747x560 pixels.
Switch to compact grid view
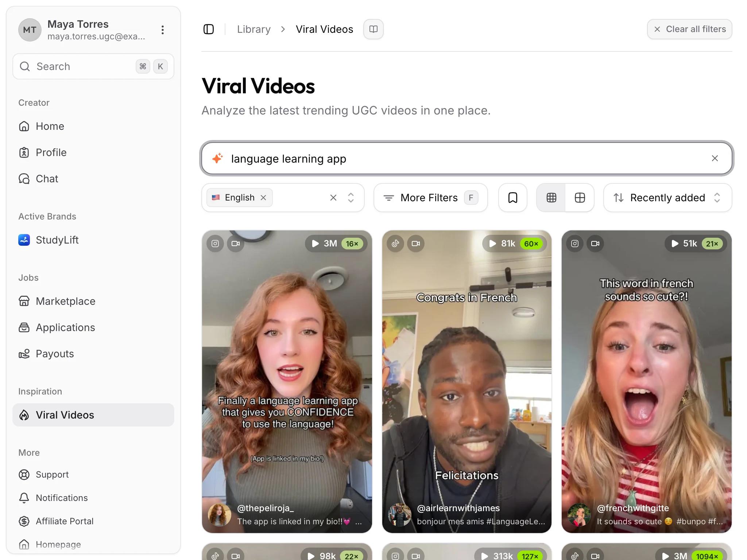pyautogui.click(x=551, y=198)
